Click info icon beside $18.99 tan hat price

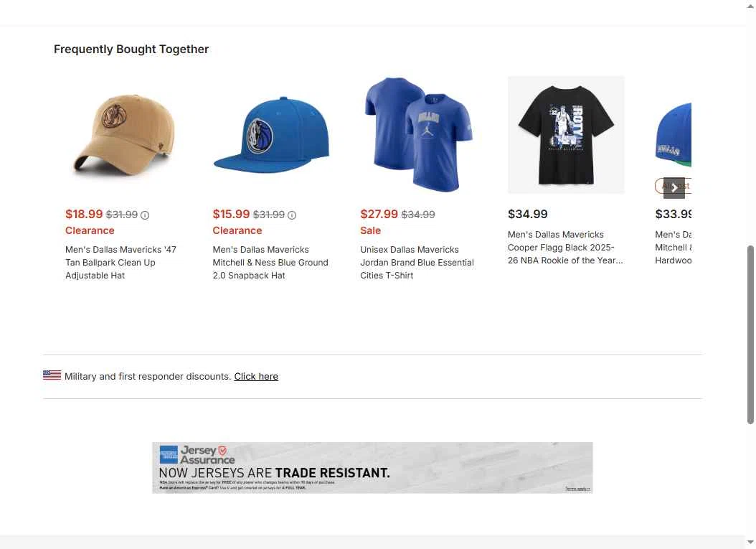(x=145, y=215)
